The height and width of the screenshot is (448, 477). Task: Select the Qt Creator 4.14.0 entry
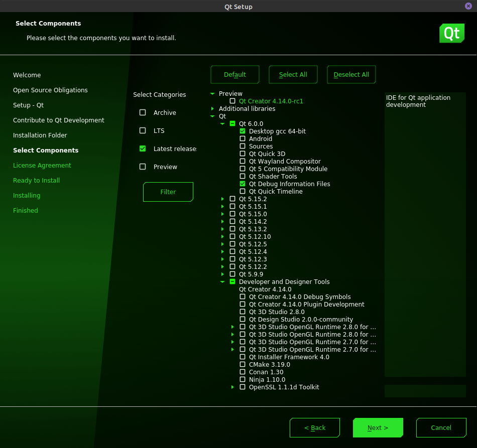[265, 289]
